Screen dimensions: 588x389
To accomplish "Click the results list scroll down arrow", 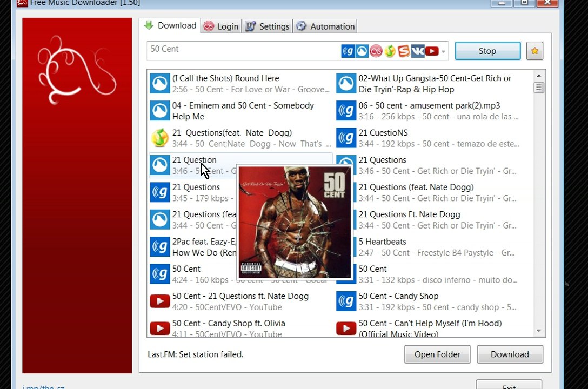I will pyautogui.click(x=539, y=331).
